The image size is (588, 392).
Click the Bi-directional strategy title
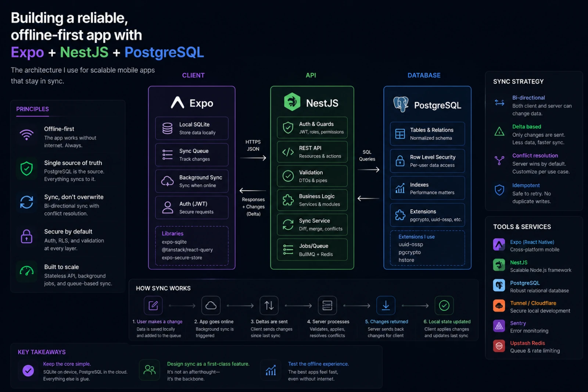(x=528, y=98)
